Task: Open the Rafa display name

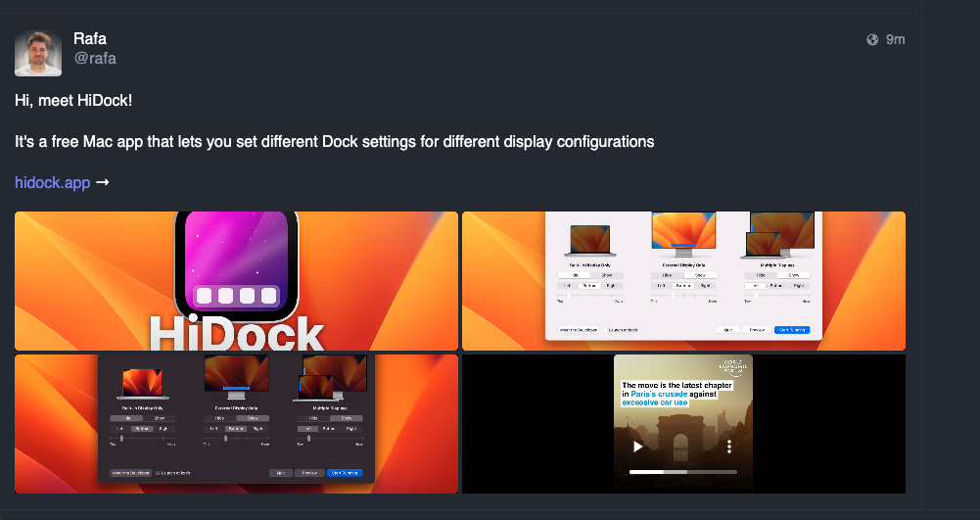Action: coord(90,39)
